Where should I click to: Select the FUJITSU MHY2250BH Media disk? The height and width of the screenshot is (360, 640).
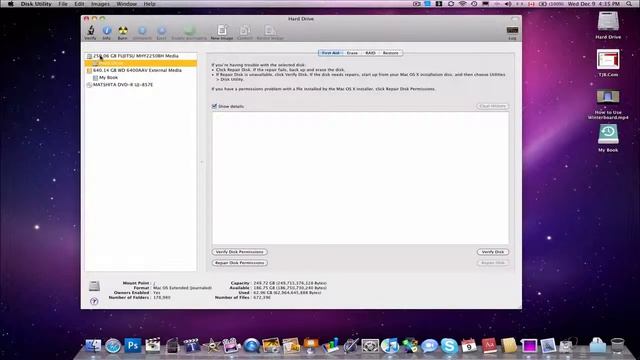pos(140,56)
